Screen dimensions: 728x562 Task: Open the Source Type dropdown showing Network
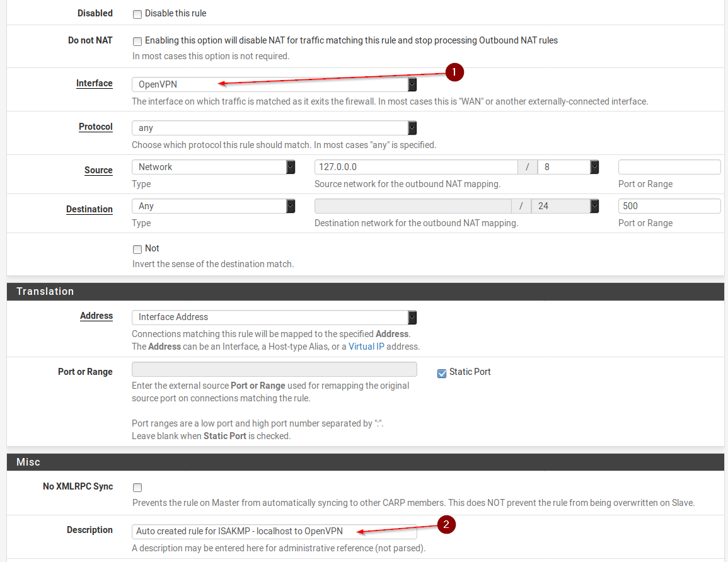click(213, 167)
